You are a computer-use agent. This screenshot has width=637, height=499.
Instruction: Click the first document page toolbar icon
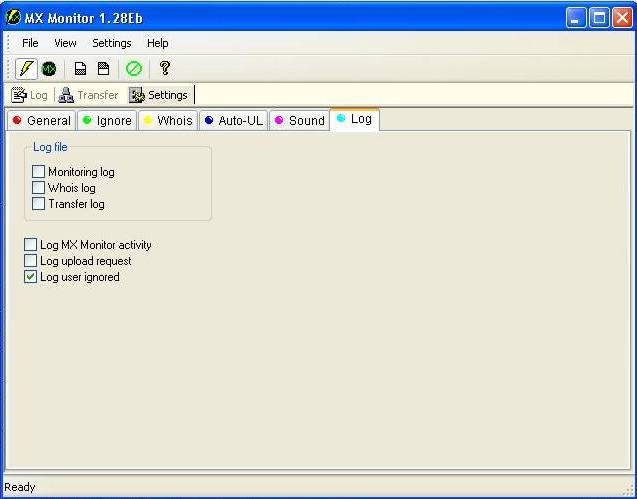coord(80,69)
